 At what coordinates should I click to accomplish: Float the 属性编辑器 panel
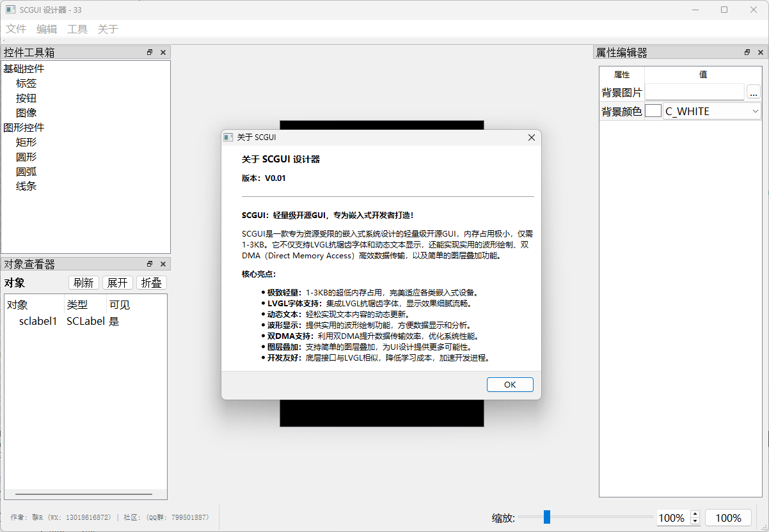tap(747, 52)
